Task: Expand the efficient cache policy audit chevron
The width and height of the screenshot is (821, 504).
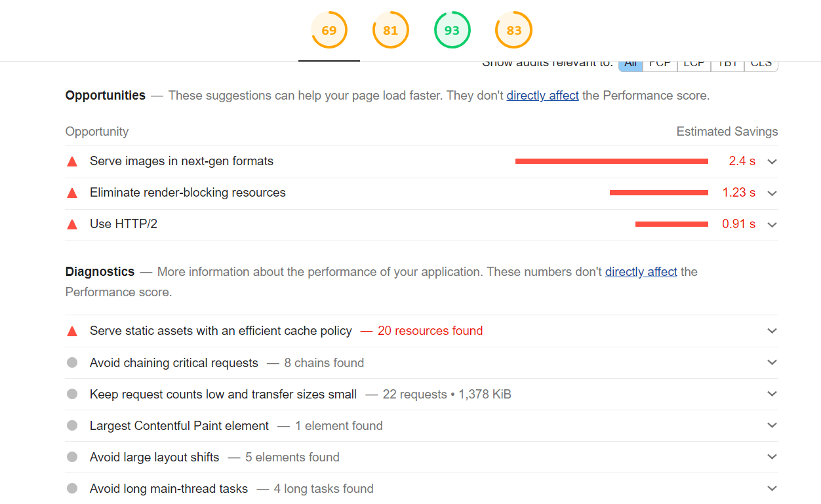Action: (x=772, y=331)
